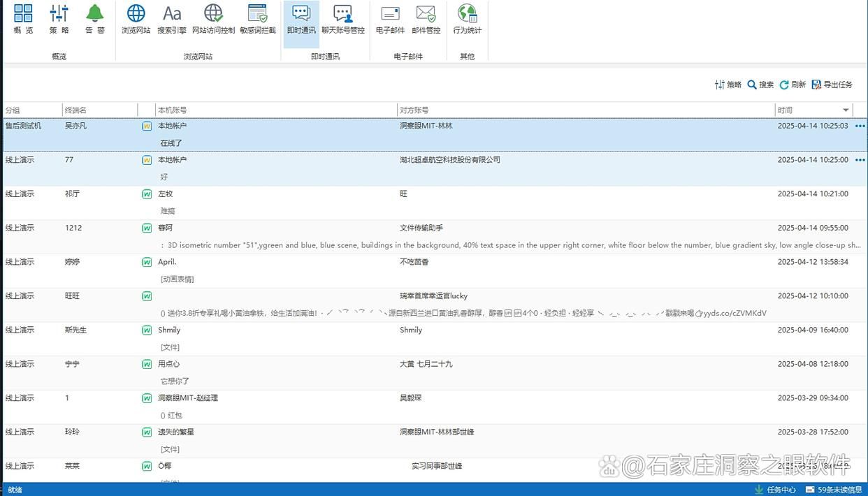Select 洞察眼MIT-林林郜世峰 cell

tap(437, 432)
